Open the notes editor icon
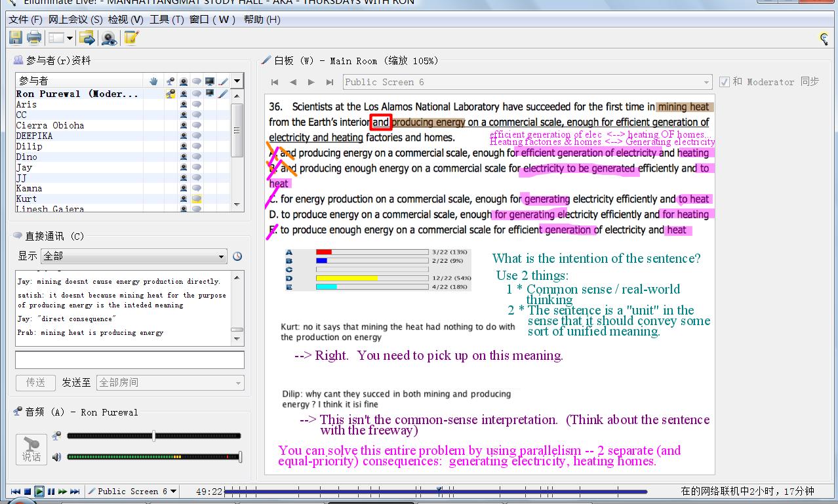This screenshot has height=504, width=838. click(x=132, y=38)
